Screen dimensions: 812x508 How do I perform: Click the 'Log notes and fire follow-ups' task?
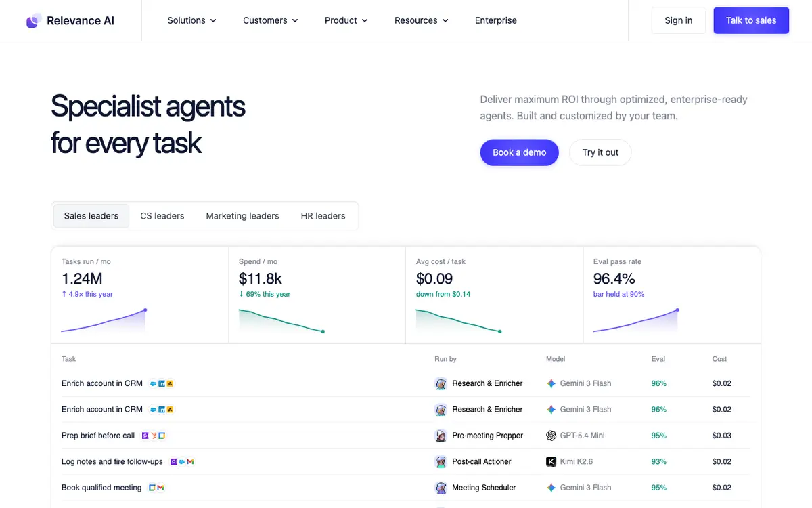coord(112,462)
